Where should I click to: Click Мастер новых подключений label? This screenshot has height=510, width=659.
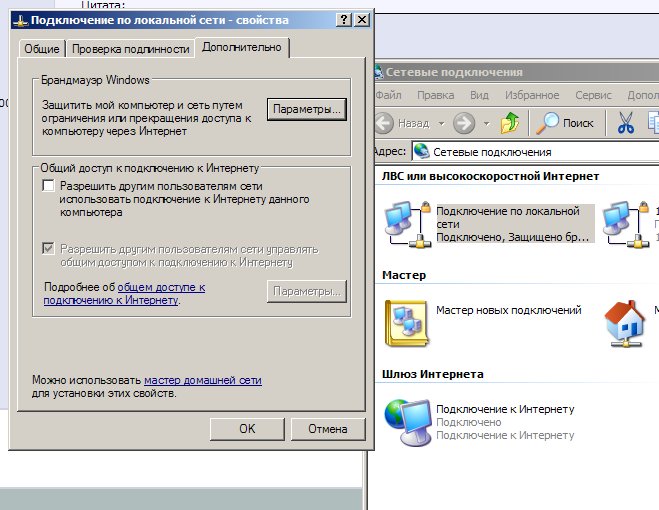509,310
